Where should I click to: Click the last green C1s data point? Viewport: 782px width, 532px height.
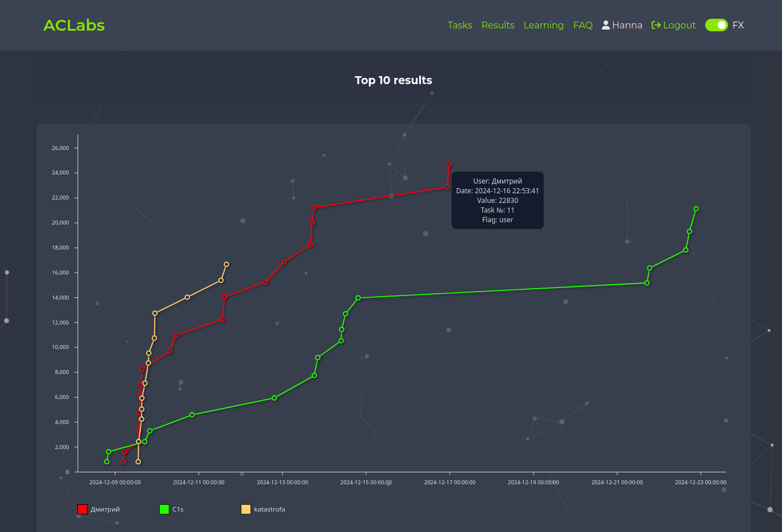[696, 209]
